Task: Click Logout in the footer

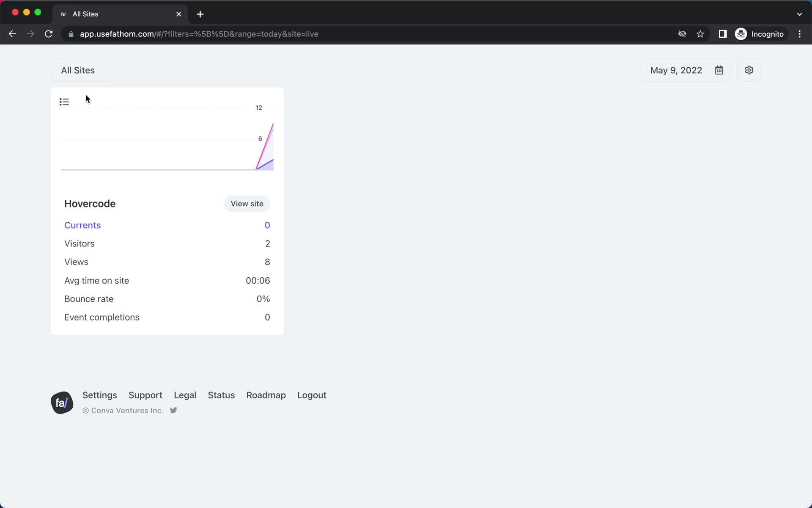Action: click(x=312, y=395)
